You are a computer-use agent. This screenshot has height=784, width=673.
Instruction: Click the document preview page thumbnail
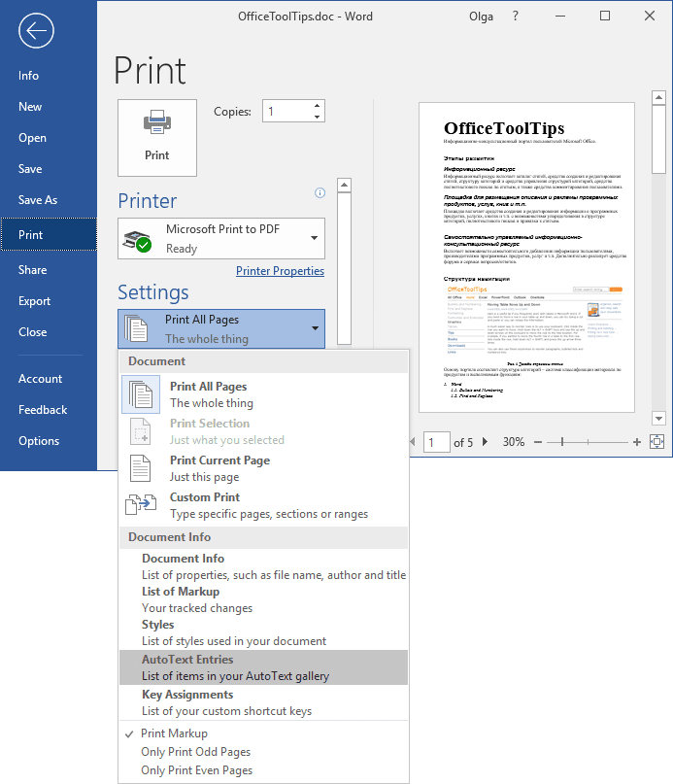527,257
